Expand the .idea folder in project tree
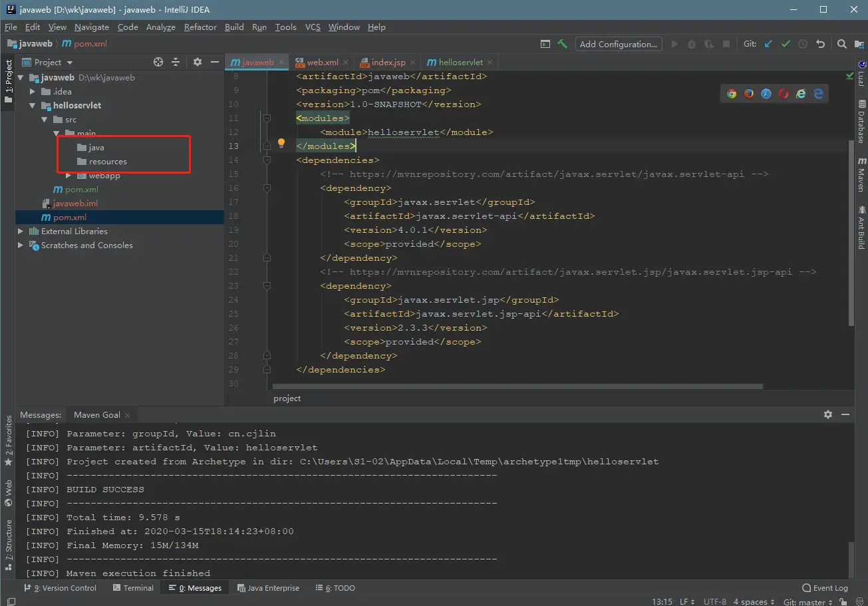Viewport: 868px width, 606px height. (33, 92)
